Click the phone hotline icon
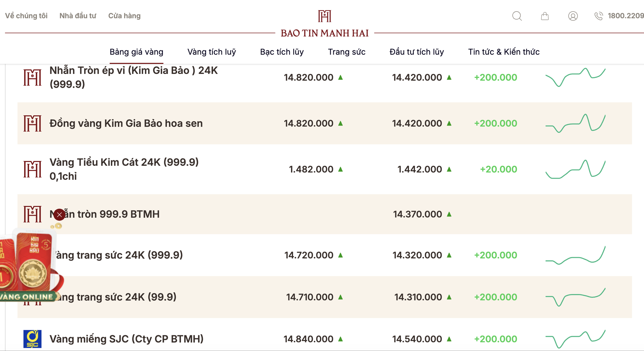The height and width of the screenshot is (351, 644). click(599, 16)
